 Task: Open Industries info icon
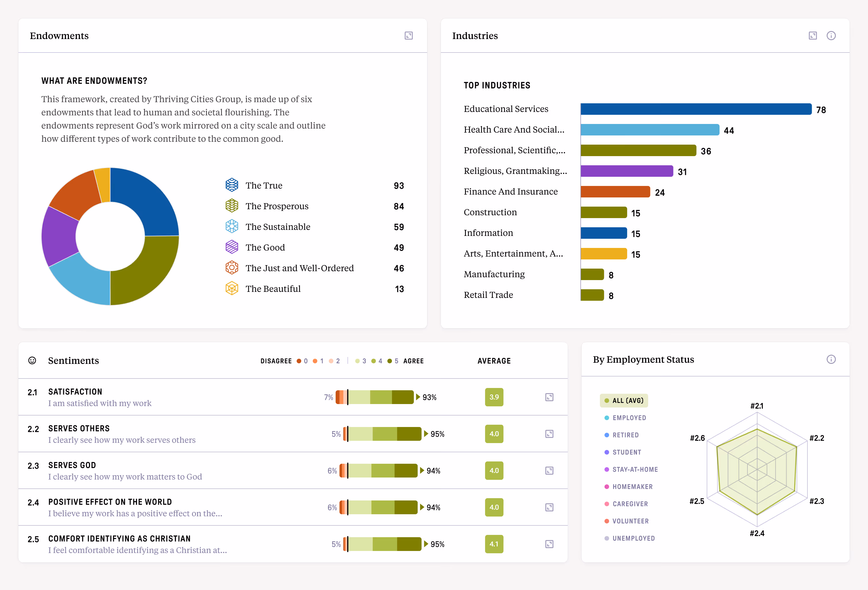831,36
